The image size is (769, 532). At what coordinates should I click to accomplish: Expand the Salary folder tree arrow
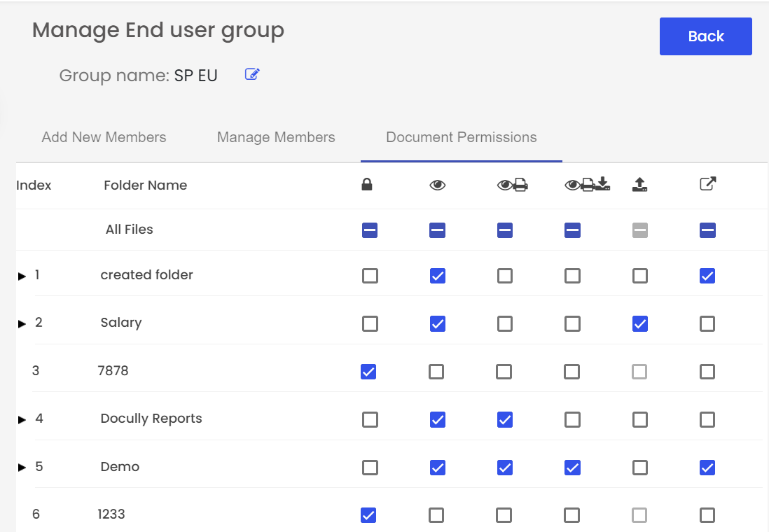22,323
